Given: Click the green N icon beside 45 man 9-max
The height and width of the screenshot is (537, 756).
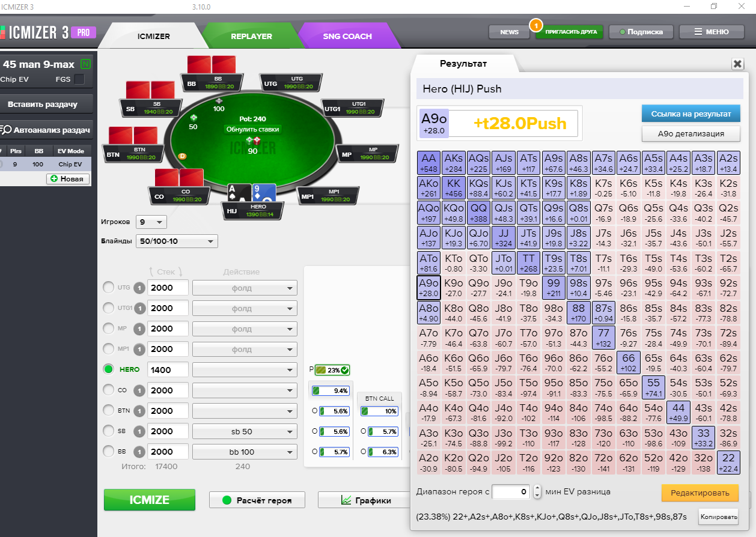Looking at the screenshot, I should 86,64.
